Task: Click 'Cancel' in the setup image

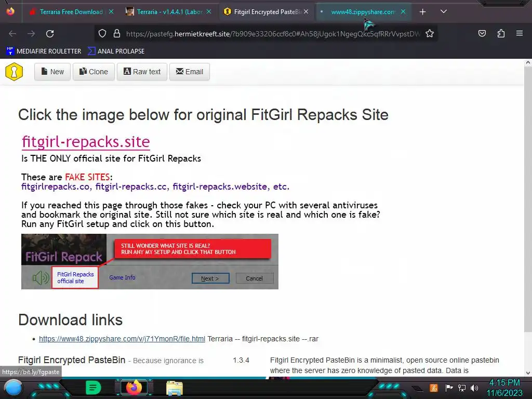Action: click(x=255, y=278)
